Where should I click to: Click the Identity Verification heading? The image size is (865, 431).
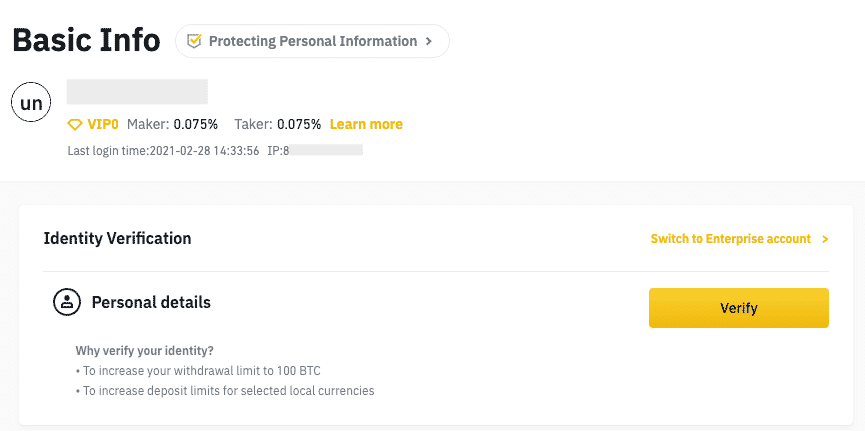[x=118, y=238]
